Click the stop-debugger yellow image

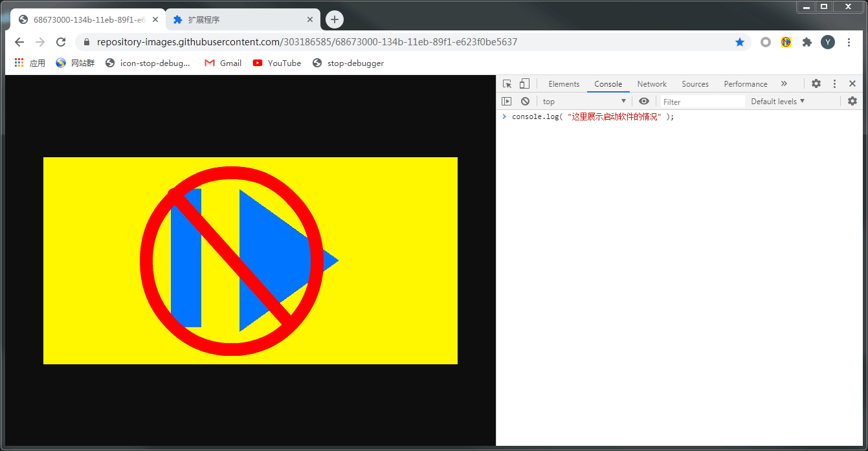click(250, 261)
